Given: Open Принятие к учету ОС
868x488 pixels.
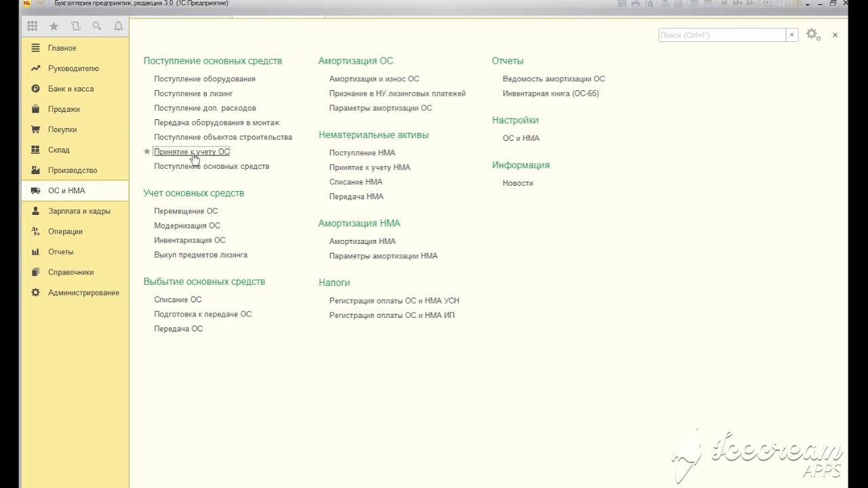Looking at the screenshot, I should [192, 152].
